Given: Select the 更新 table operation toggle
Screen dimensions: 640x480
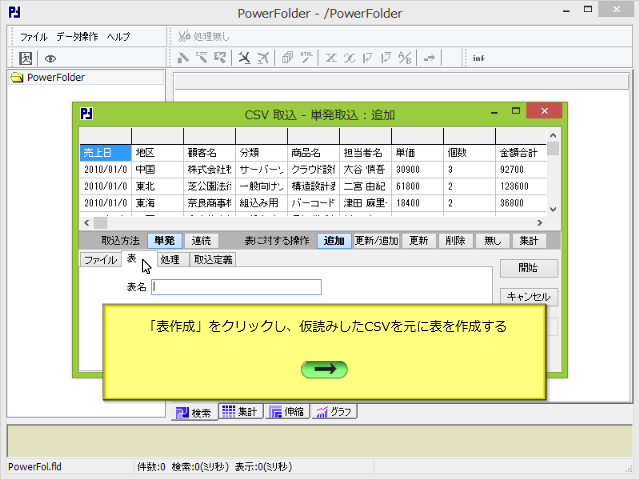Looking at the screenshot, I should tap(419, 240).
